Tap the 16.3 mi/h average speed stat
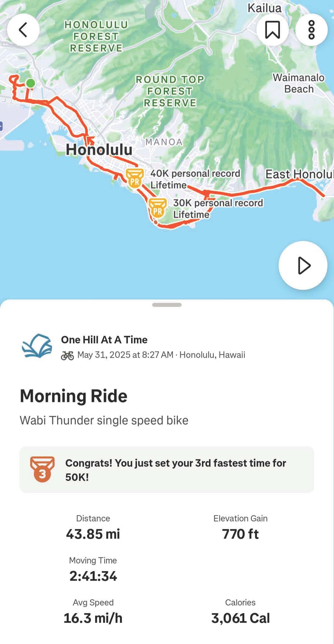The image size is (334, 644). [x=93, y=618]
